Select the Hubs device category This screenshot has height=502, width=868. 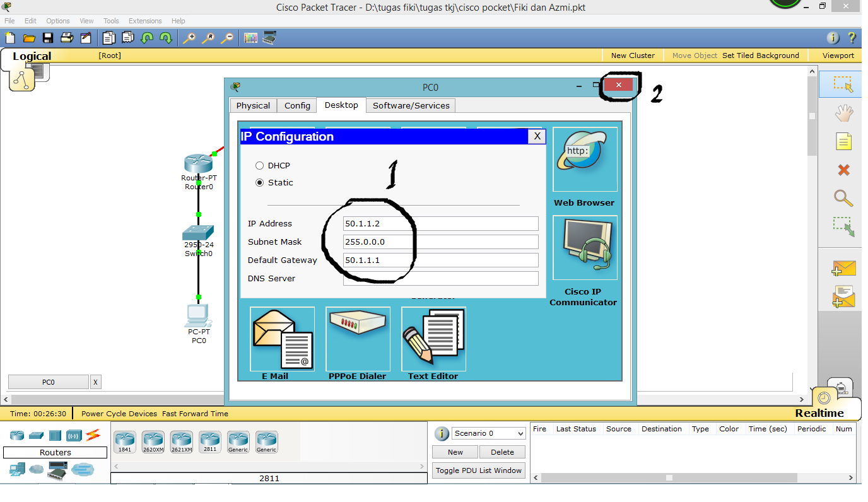[x=56, y=435]
